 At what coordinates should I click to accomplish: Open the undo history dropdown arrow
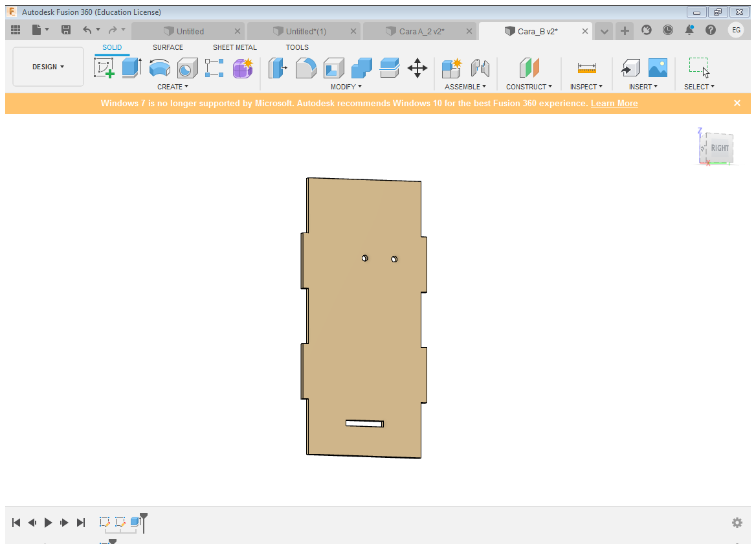[x=98, y=30]
